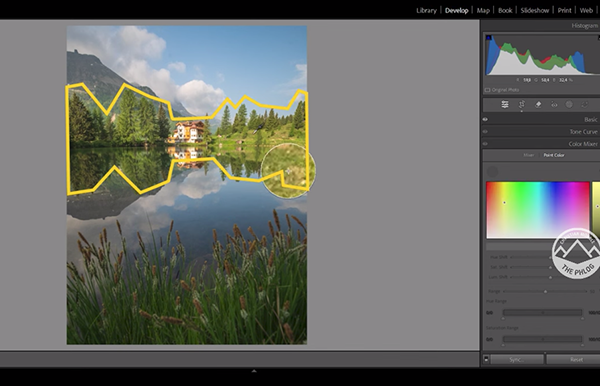
Task: Select the Crop and rotate tool
Action: click(522, 104)
